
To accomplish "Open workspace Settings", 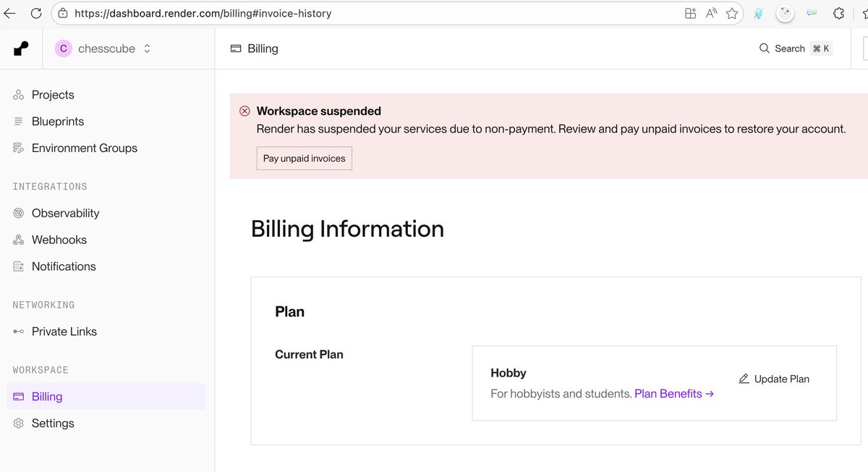I will point(53,423).
